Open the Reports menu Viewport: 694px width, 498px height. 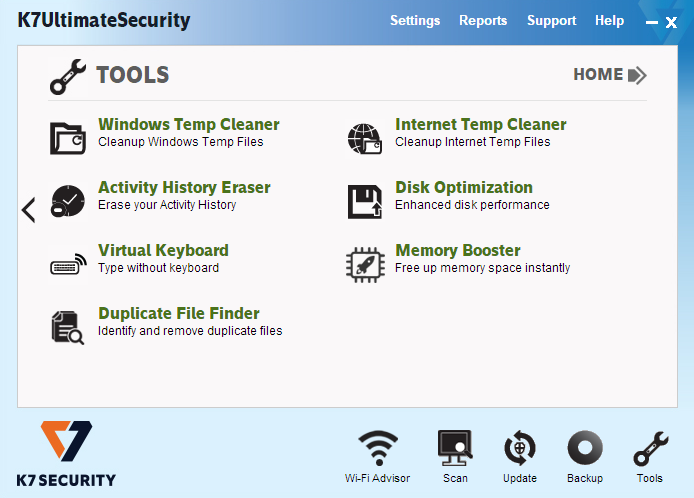click(483, 20)
